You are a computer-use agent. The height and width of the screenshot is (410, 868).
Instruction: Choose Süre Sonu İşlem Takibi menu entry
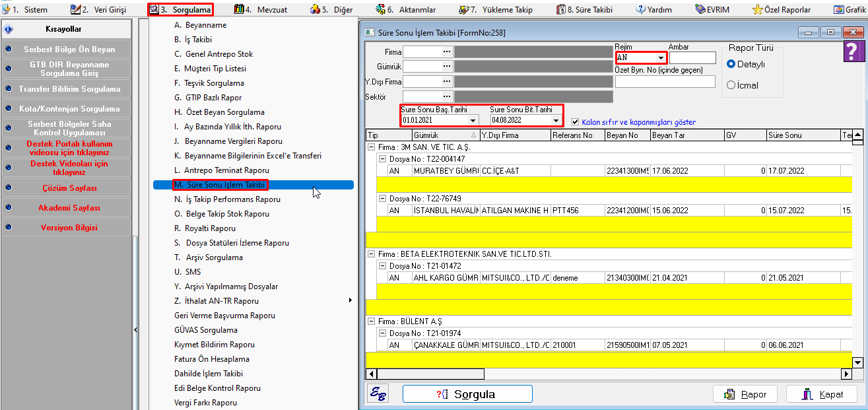253,185
